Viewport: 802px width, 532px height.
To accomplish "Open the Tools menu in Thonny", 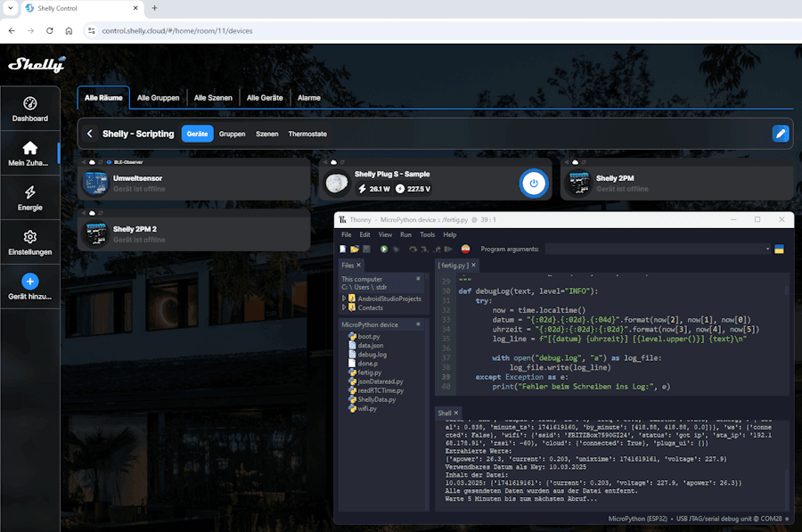I will [427, 234].
